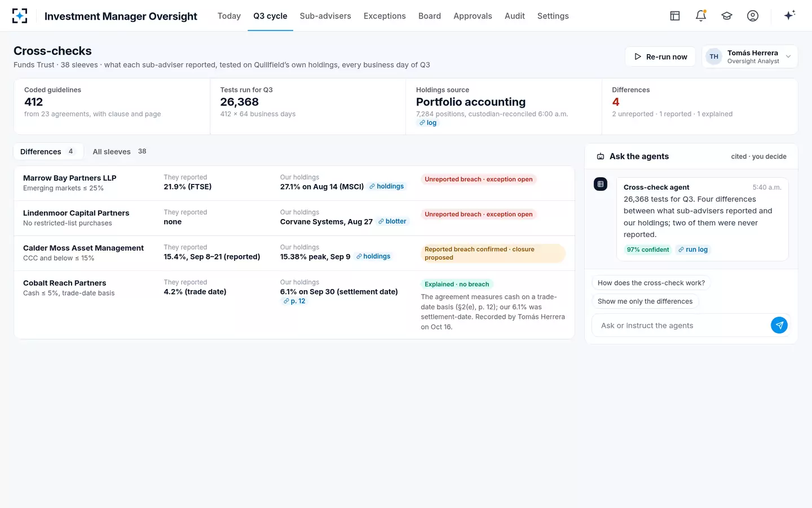The width and height of the screenshot is (812, 508).
Task: Choose 'Show me only the differences' suggestion
Action: 645,301
